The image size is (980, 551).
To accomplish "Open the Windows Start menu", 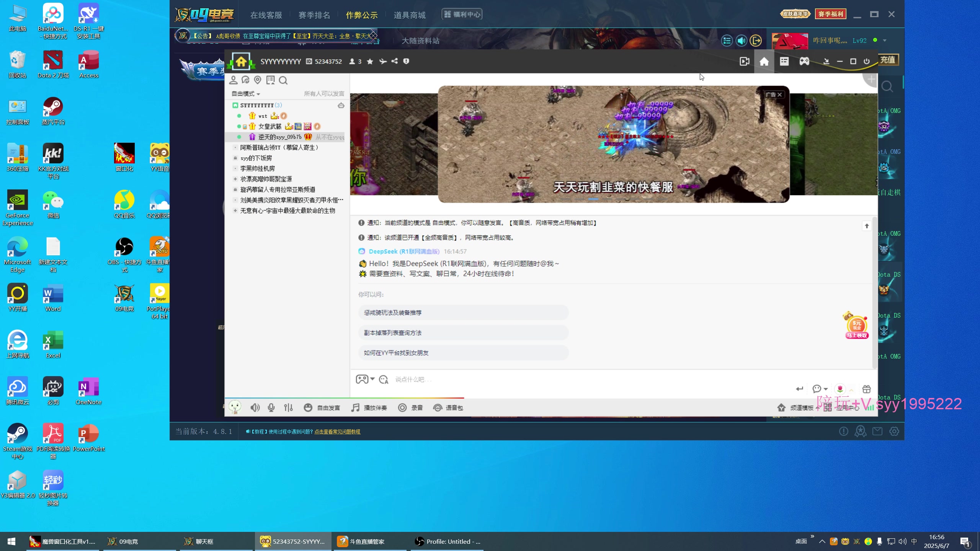I will (x=11, y=541).
